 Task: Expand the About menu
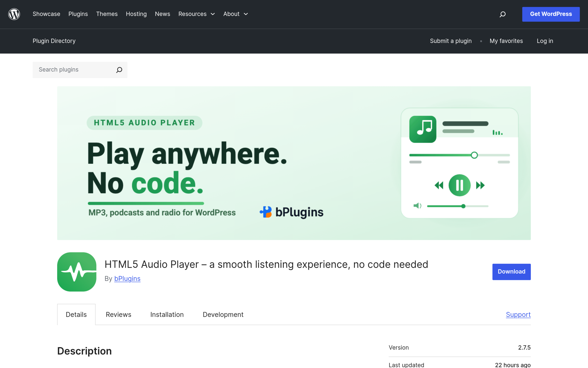pyautogui.click(x=236, y=14)
